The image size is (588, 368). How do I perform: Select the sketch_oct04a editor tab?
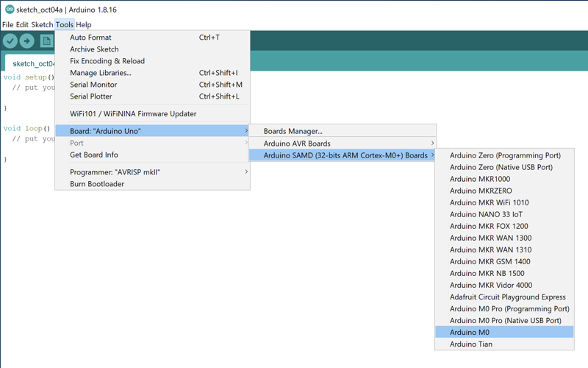click(x=31, y=63)
